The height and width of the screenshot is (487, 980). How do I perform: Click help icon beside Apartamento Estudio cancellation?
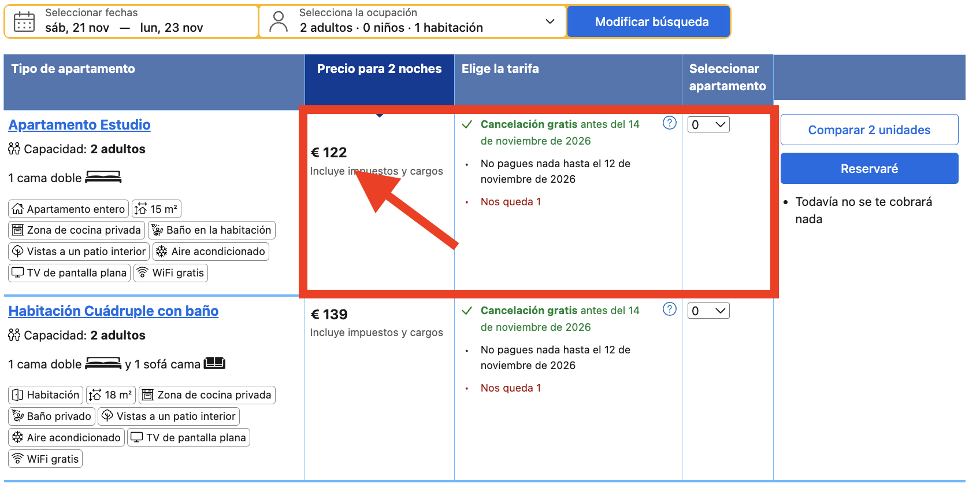670,123
